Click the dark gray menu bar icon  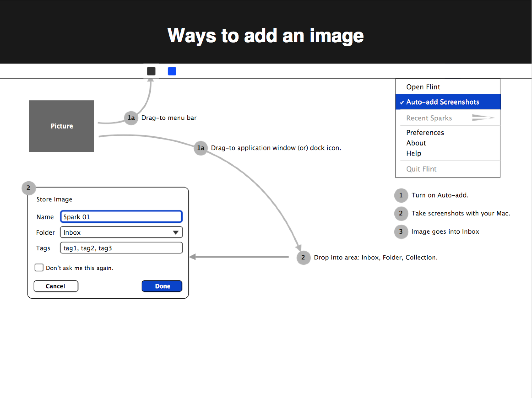(151, 71)
